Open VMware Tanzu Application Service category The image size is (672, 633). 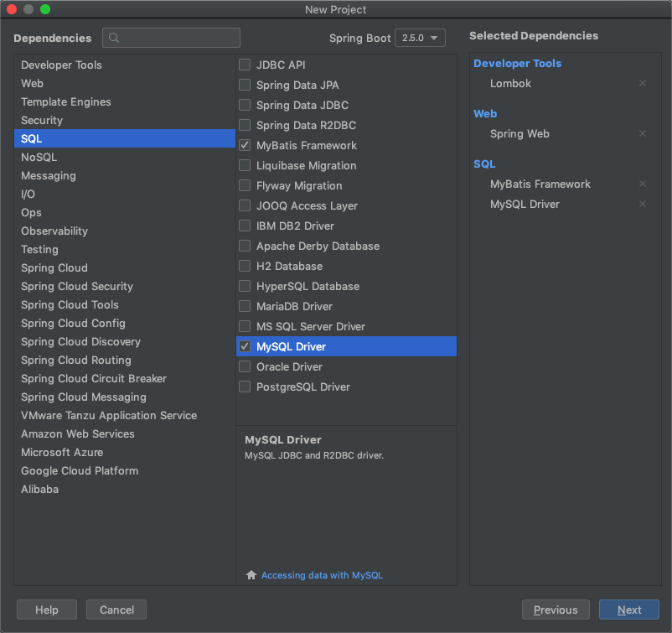point(125,415)
